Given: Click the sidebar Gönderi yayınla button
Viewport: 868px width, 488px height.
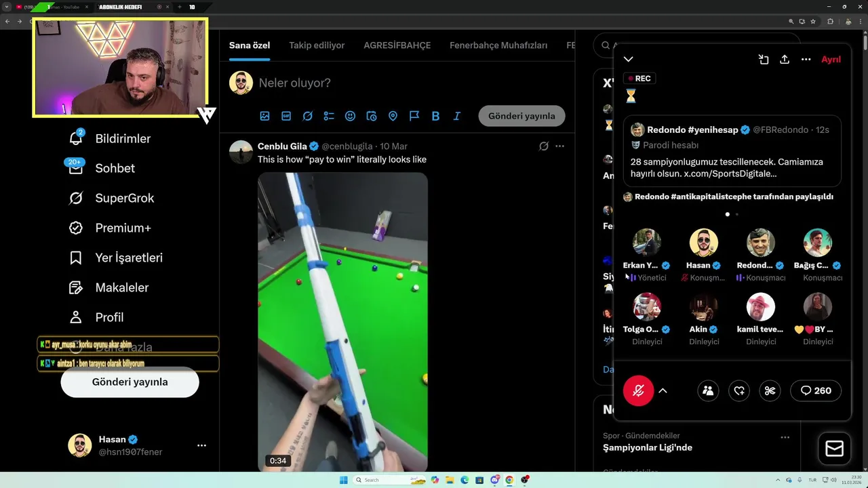Looking at the screenshot, I should tap(130, 382).
